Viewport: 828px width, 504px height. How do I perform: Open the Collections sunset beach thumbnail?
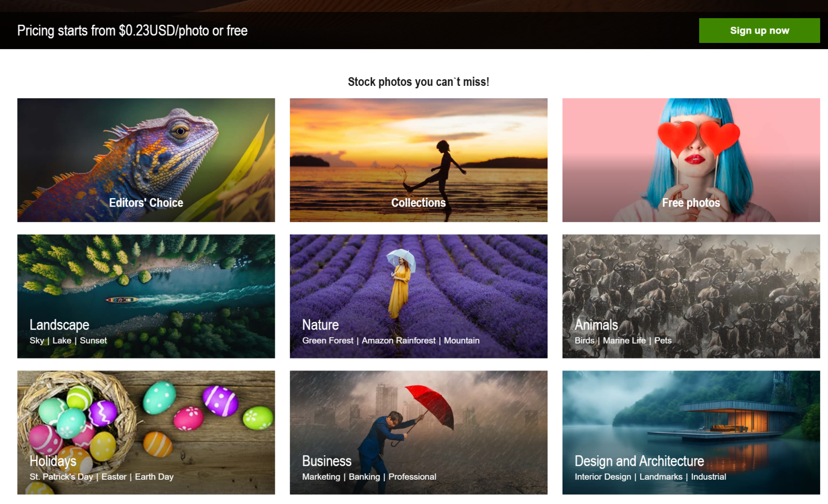coord(419,160)
